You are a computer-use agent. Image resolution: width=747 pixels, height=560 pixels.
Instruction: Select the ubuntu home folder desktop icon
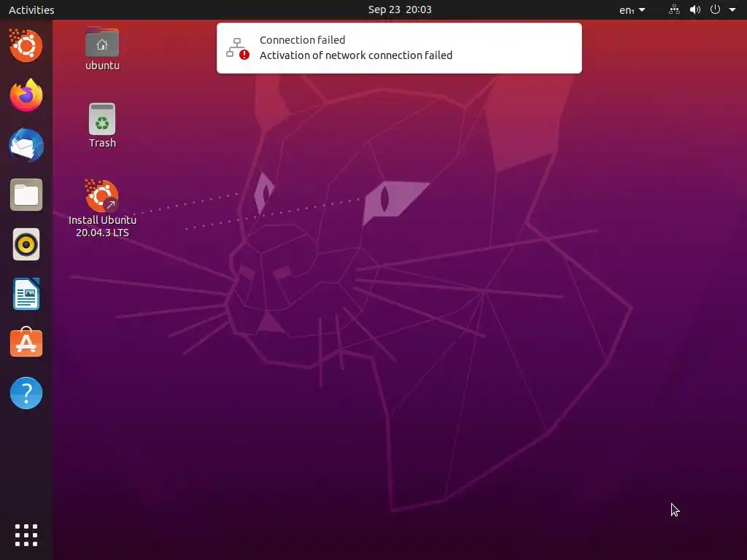tap(102, 49)
